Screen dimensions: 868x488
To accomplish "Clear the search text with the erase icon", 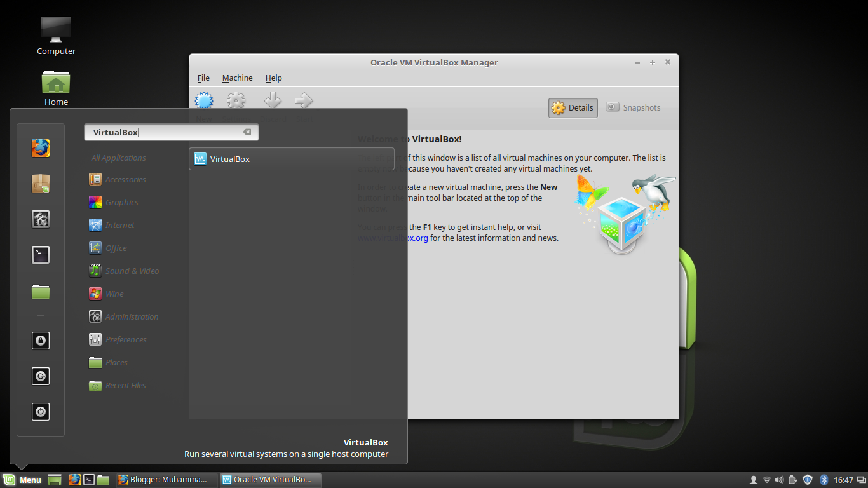I will pos(247,132).
